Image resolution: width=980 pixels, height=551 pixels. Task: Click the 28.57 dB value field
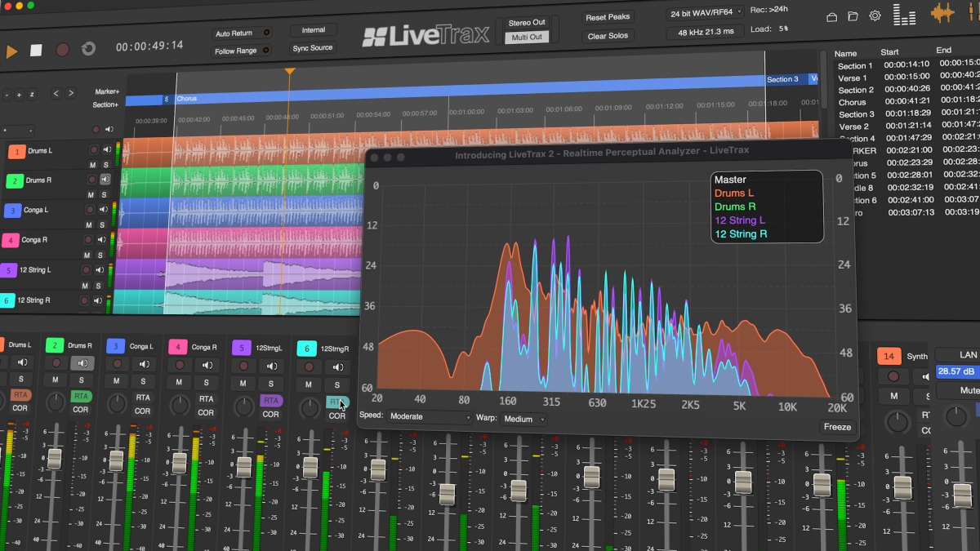pos(957,372)
